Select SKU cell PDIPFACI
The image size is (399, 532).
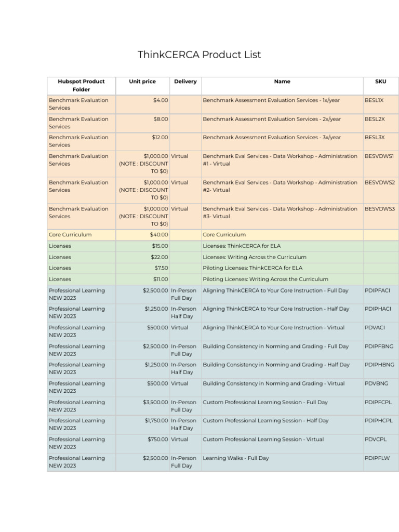coord(381,294)
